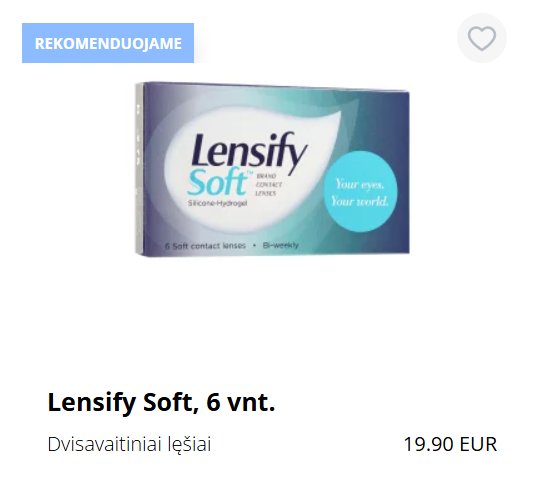
Task: Click the 19.90 EUR price
Action: point(450,444)
